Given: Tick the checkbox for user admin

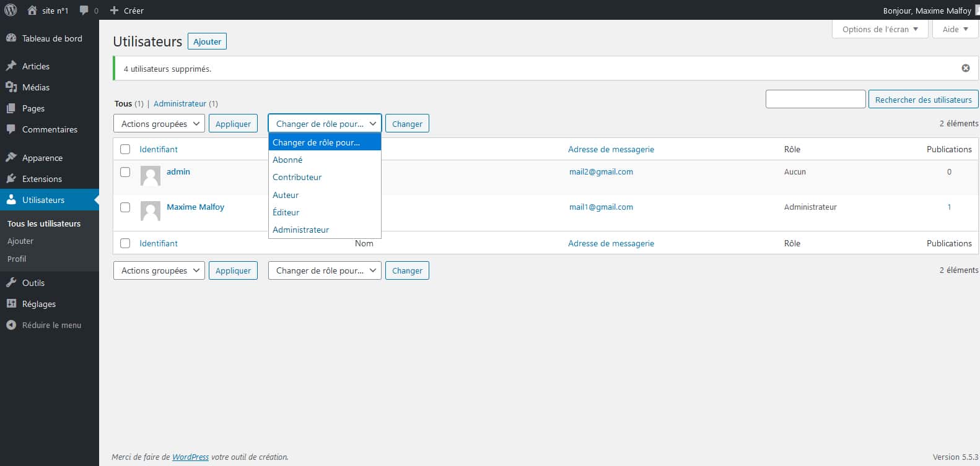Looking at the screenshot, I should tap(125, 172).
